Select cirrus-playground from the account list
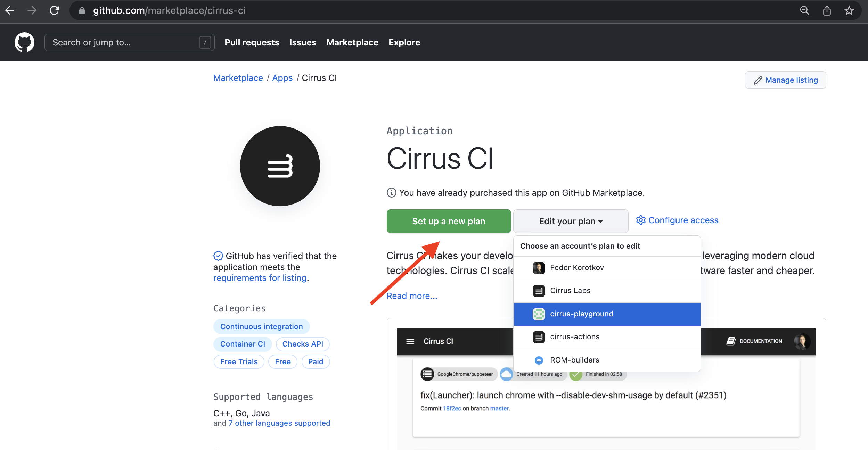 (x=582, y=314)
